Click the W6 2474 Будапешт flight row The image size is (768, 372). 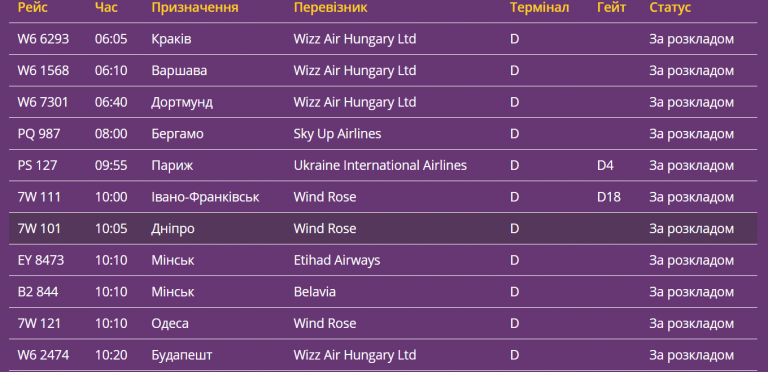click(383, 355)
